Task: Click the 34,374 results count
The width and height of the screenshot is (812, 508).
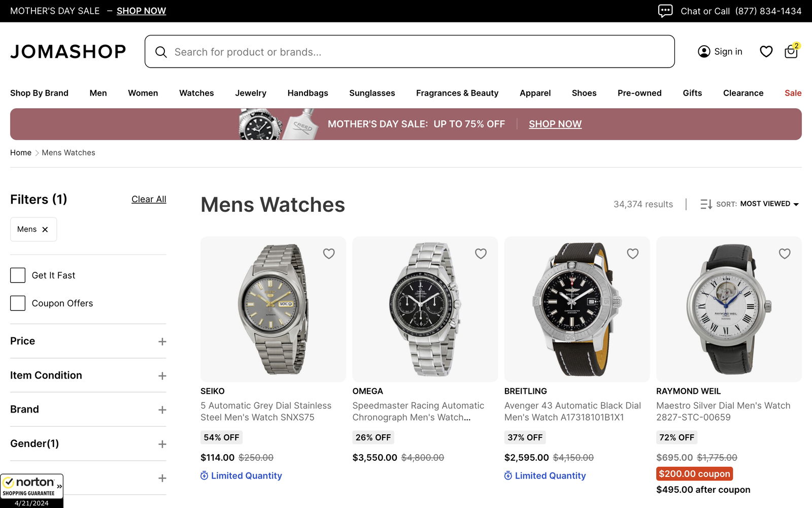Action: tap(643, 204)
